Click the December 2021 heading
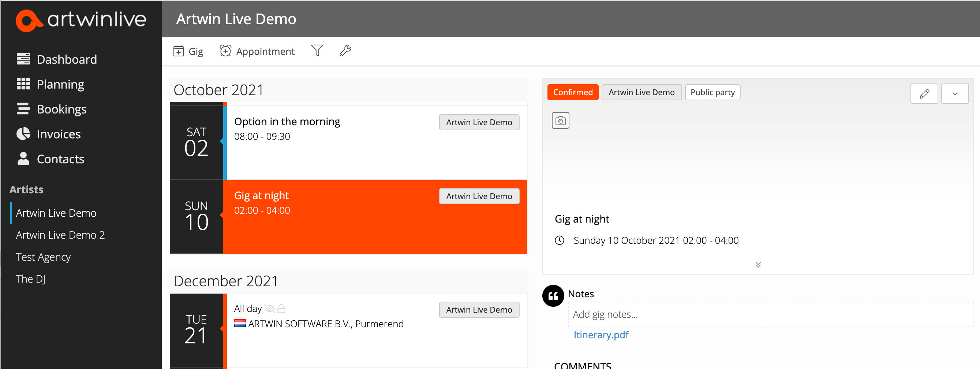 (226, 281)
